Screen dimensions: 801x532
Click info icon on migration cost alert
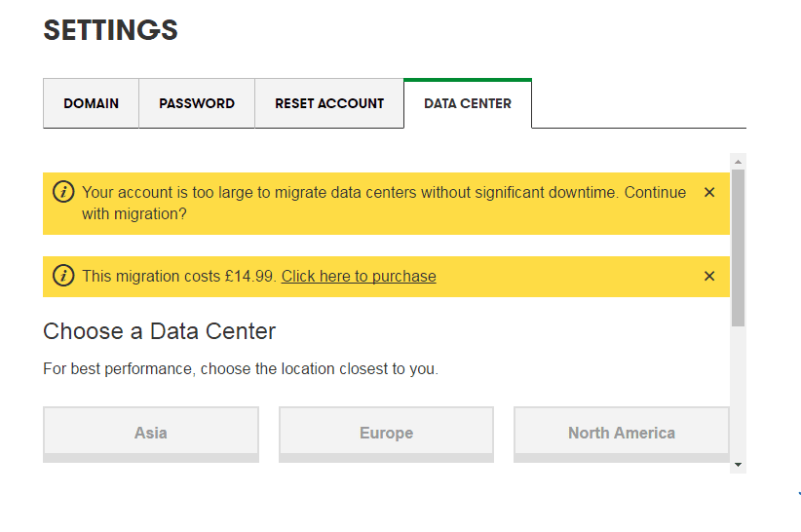tap(63, 276)
